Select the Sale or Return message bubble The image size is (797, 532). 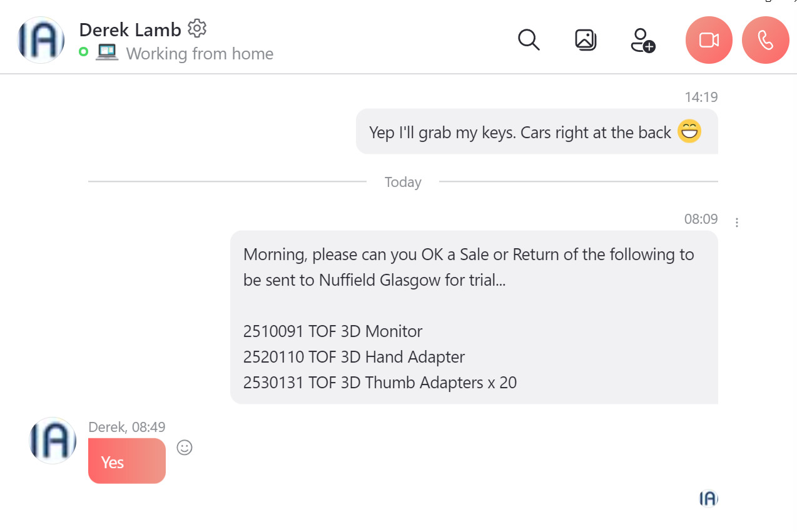coord(474,317)
